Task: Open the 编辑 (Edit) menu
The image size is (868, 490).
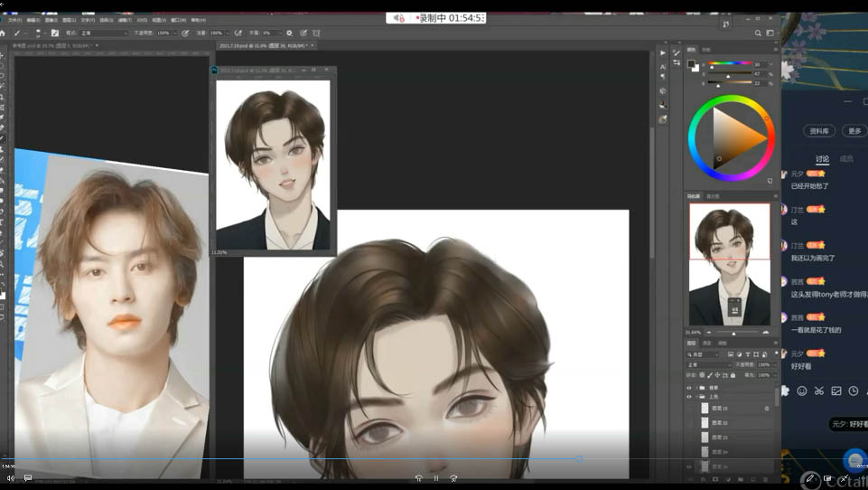Action: tap(33, 20)
